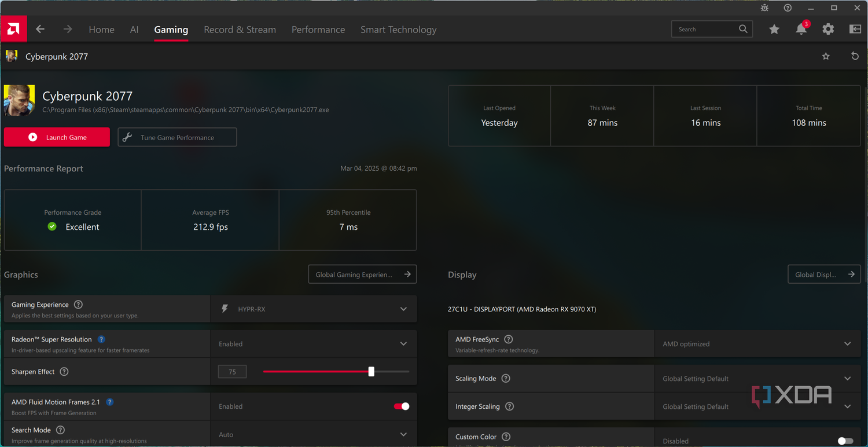Show help for AMD FreeSync

point(509,339)
